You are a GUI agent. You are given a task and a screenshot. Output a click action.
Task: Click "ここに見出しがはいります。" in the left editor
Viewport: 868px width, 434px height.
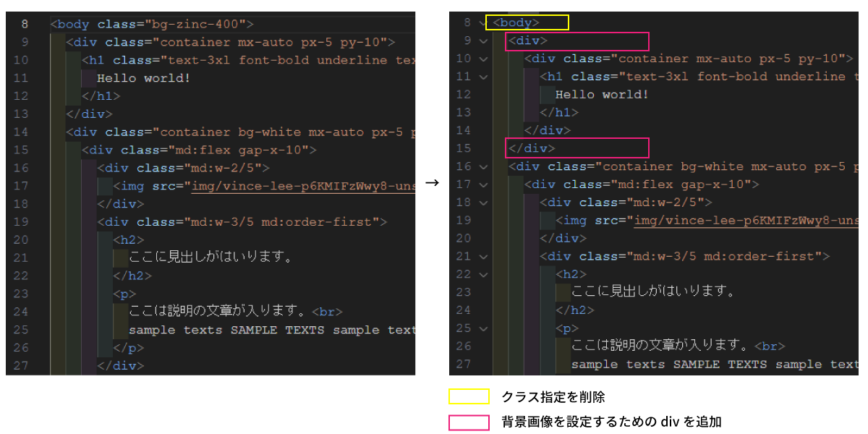[x=210, y=258]
